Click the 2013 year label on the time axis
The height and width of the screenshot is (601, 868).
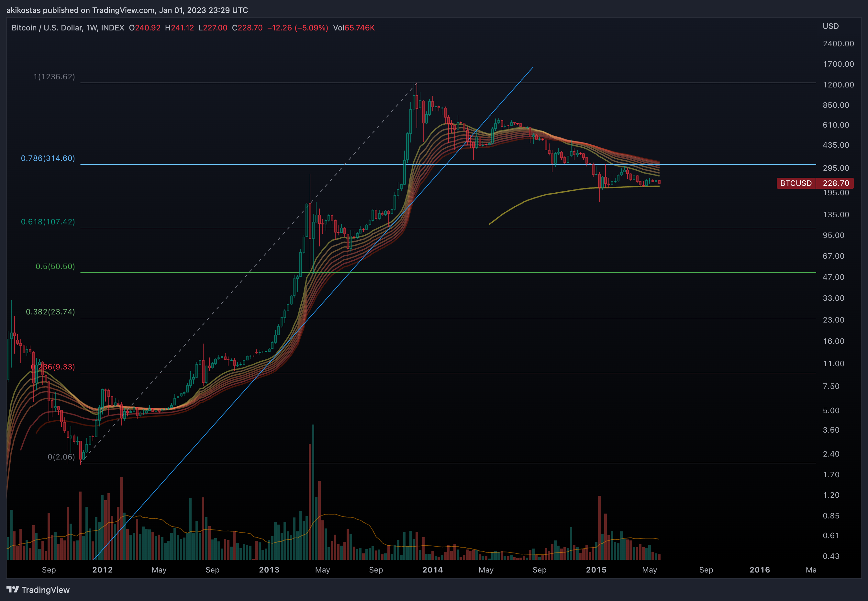click(269, 570)
